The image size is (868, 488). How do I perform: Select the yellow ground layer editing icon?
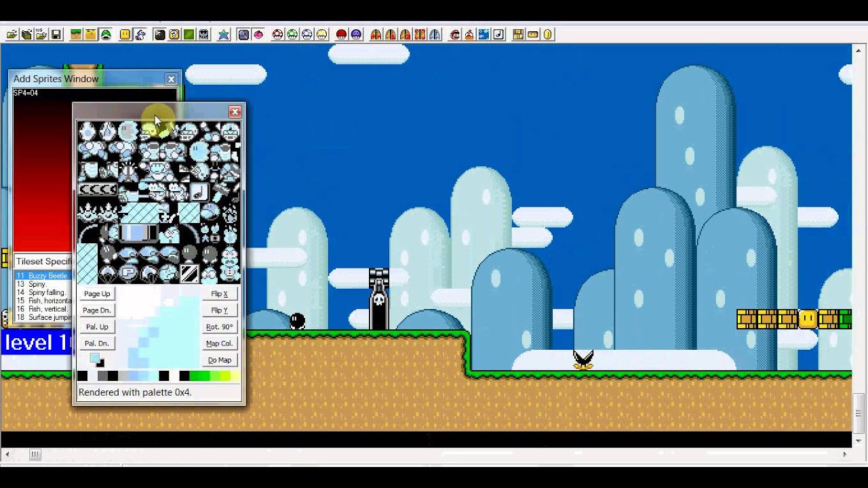tap(92, 35)
